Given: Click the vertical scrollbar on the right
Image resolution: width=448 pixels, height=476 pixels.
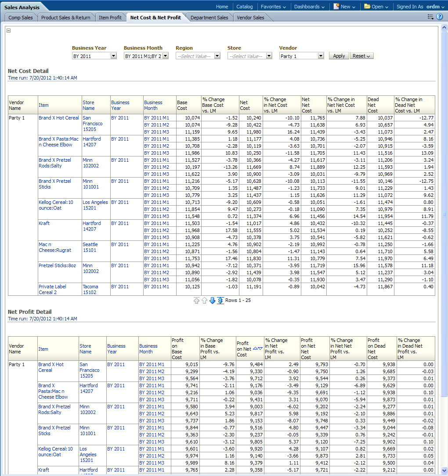Looking at the screenshot, I should (444, 214).
